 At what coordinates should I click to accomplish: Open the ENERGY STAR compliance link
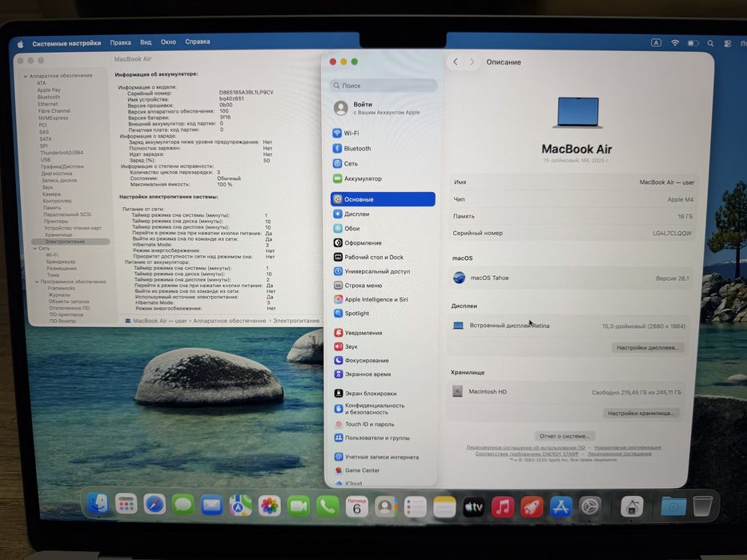click(527, 454)
